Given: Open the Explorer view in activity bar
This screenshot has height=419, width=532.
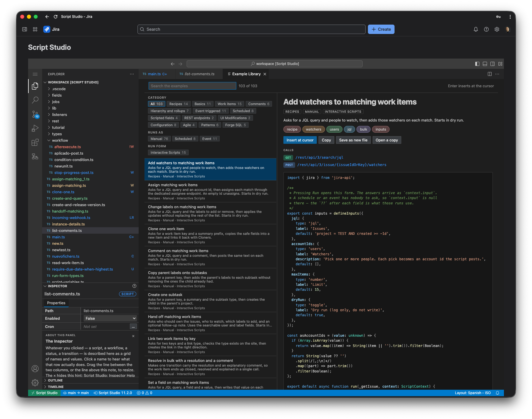Looking at the screenshot, I should tap(35, 86).
